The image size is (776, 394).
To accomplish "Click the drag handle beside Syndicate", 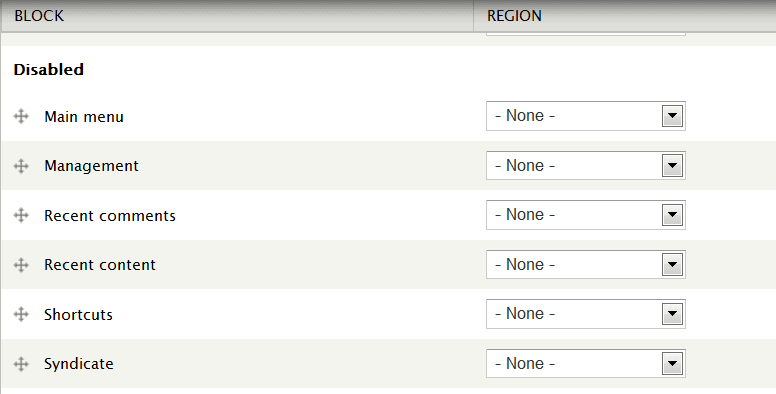I will coord(21,364).
